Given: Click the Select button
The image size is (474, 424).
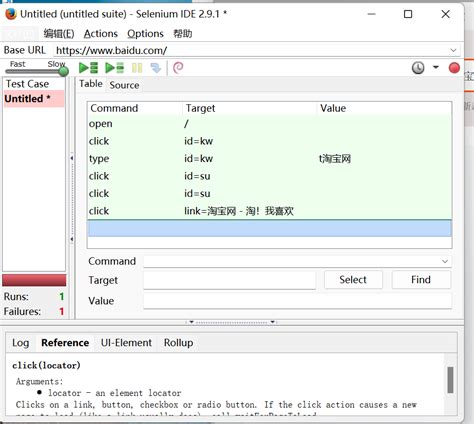Looking at the screenshot, I should point(353,280).
